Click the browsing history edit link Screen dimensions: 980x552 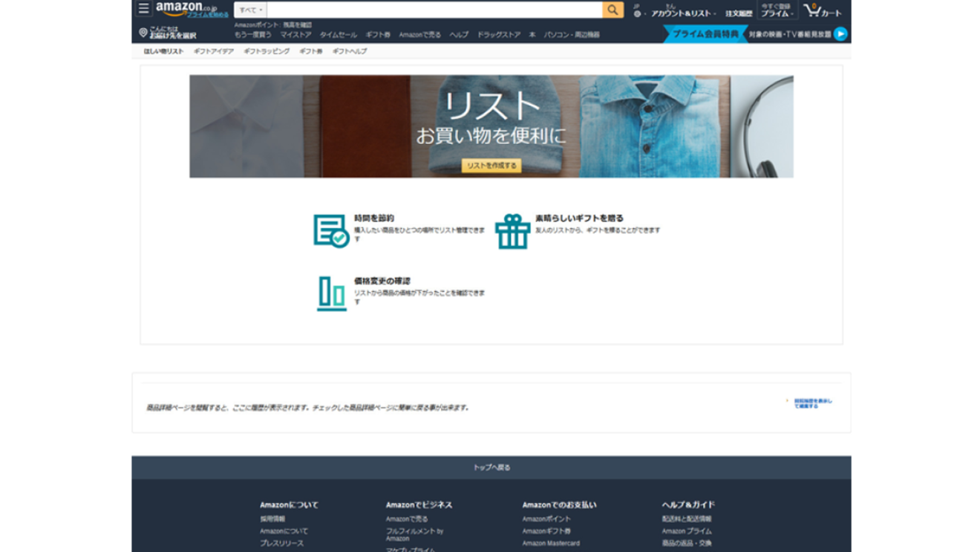813,403
